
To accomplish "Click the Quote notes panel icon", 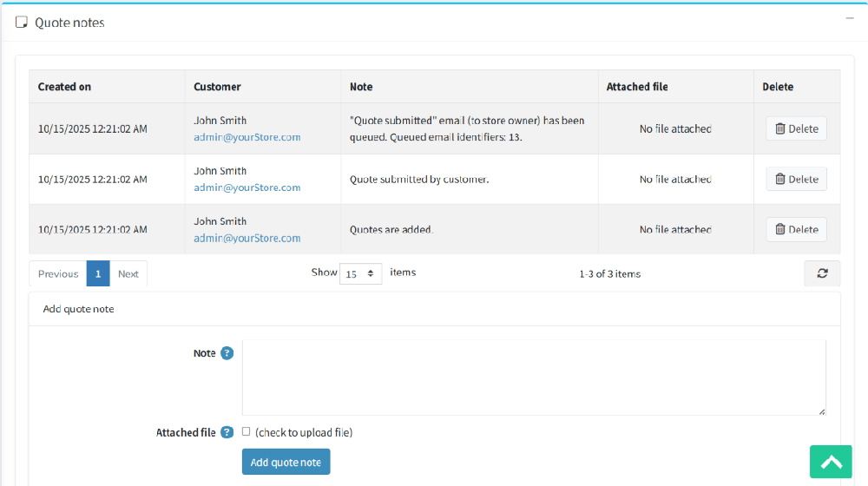I will coord(22,23).
